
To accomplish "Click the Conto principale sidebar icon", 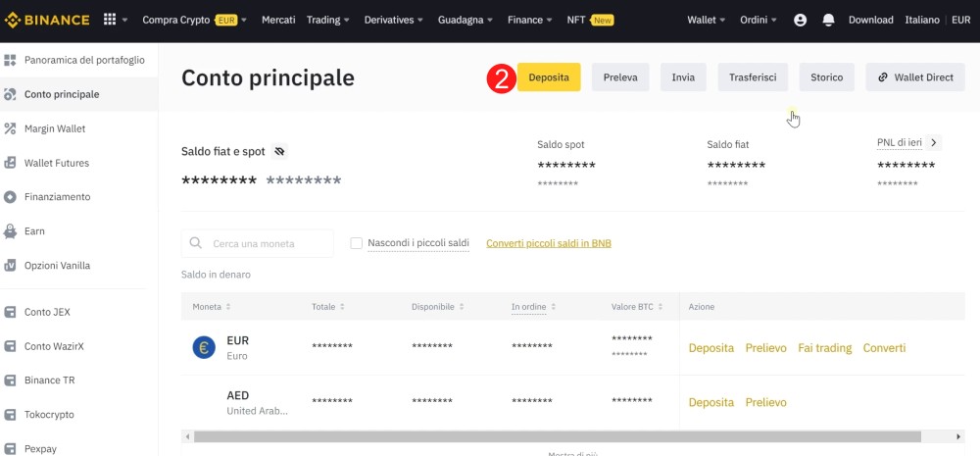I will click(10, 94).
